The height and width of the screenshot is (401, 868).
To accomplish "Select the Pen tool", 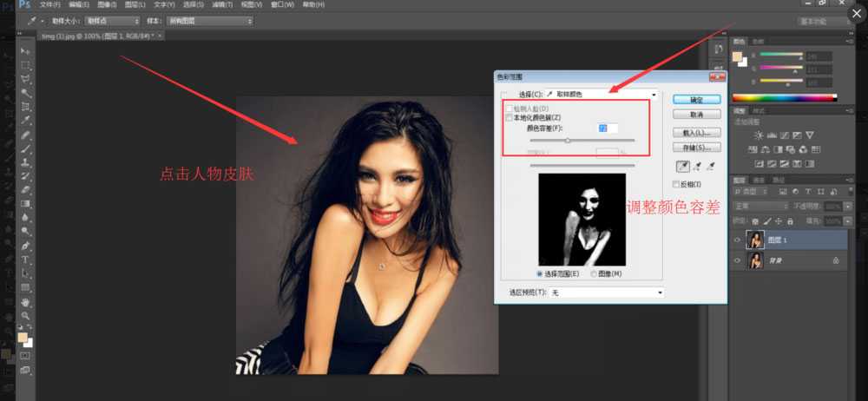I will click(x=26, y=246).
